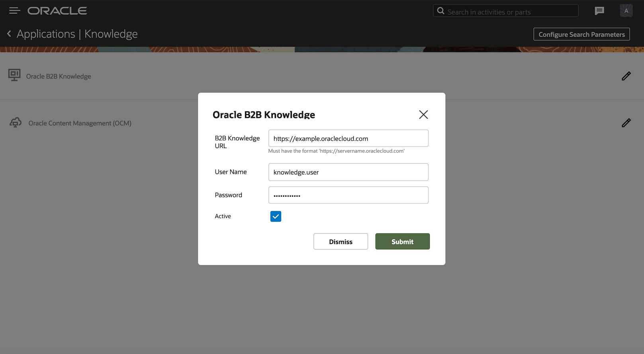Screen dimensions: 644x354
Task: Open the user avatar menu
Action: pos(626,11)
